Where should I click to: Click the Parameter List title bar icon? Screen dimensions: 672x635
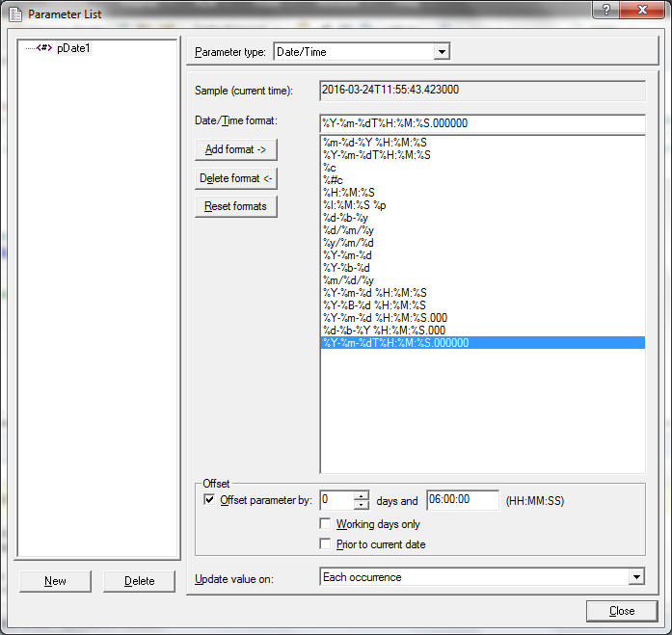[x=14, y=13]
